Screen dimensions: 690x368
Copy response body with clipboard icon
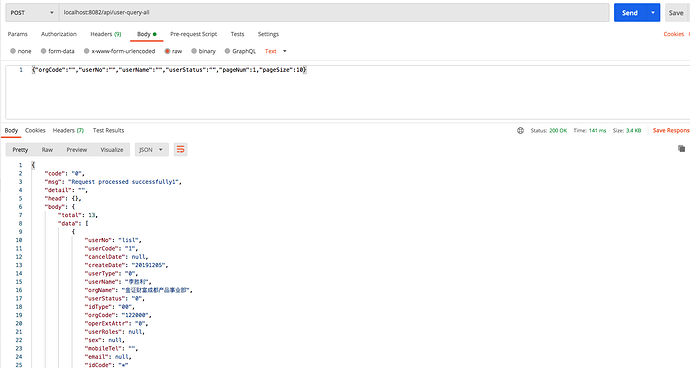pos(681,149)
